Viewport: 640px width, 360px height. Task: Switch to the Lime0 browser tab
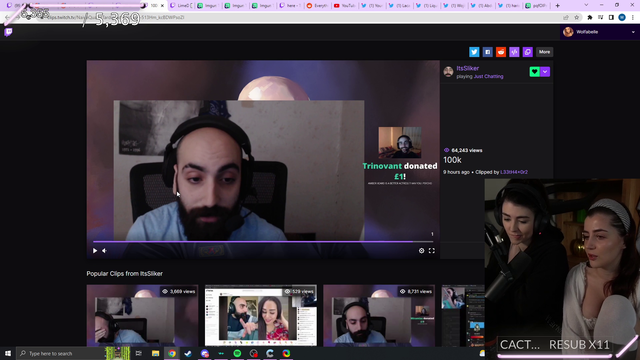(181, 6)
